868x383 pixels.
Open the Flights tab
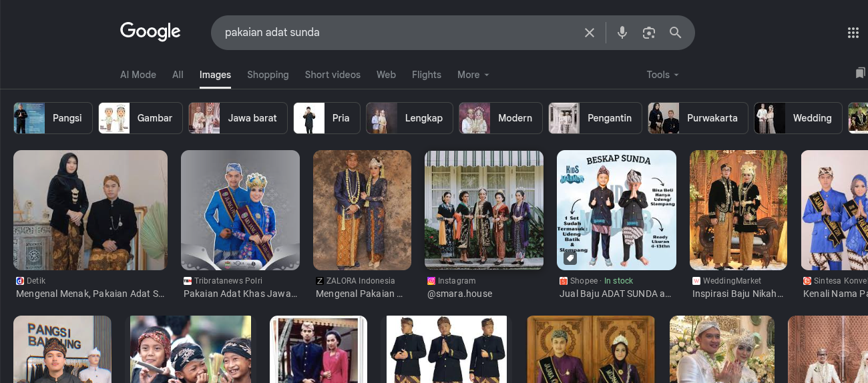[427, 75]
